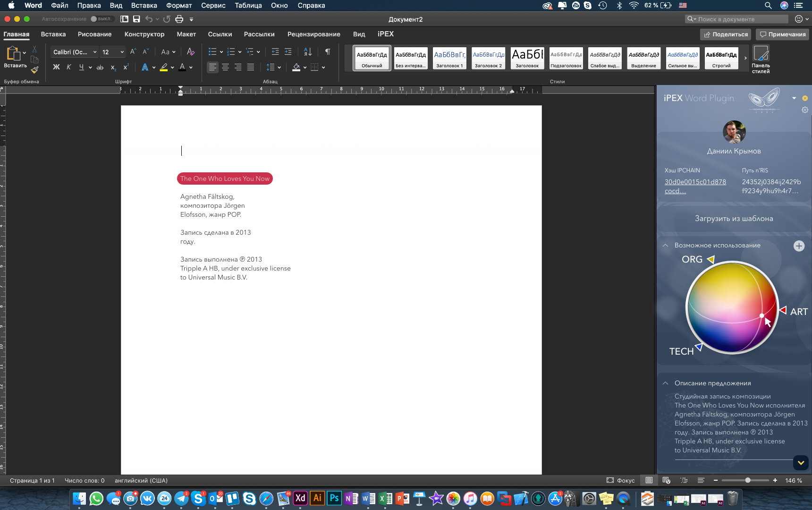Open Photoshop from the Dock
Image resolution: width=812 pixels, height=510 pixels.
(334, 498)
